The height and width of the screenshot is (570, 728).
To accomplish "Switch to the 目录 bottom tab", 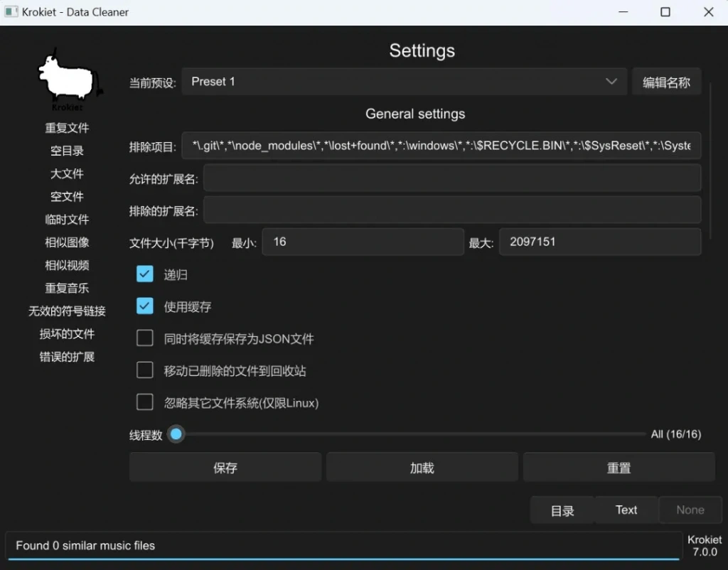I will tap(562, 510).
